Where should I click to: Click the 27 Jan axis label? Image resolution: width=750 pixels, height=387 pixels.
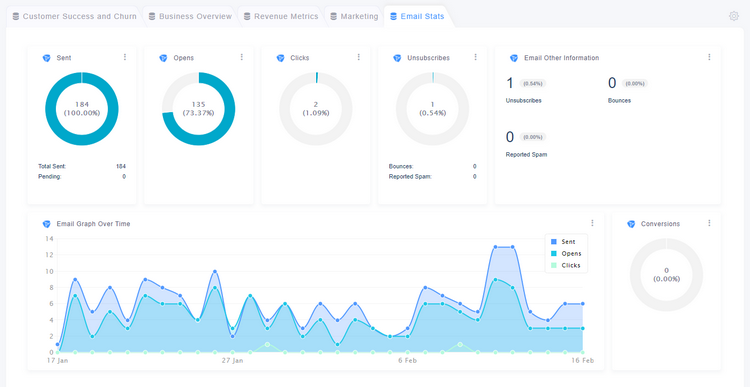232,361
